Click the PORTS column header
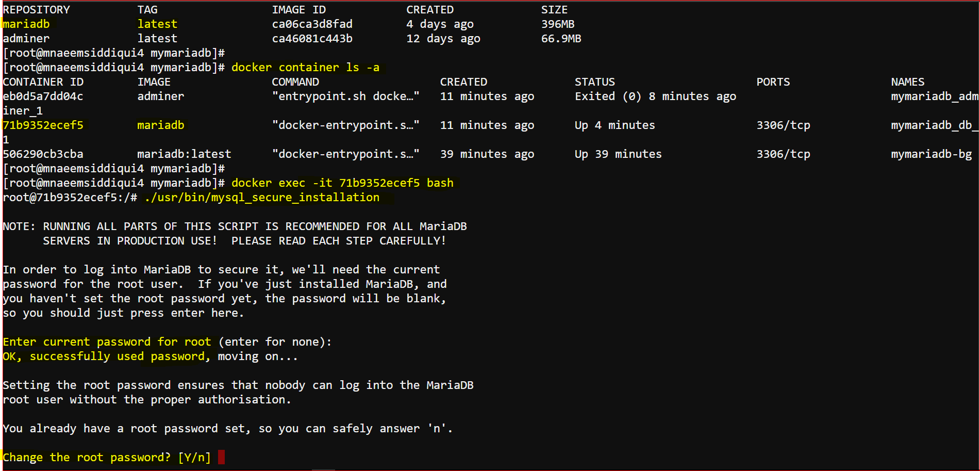This screenshot has width=980, height=471. pos(773,82)
